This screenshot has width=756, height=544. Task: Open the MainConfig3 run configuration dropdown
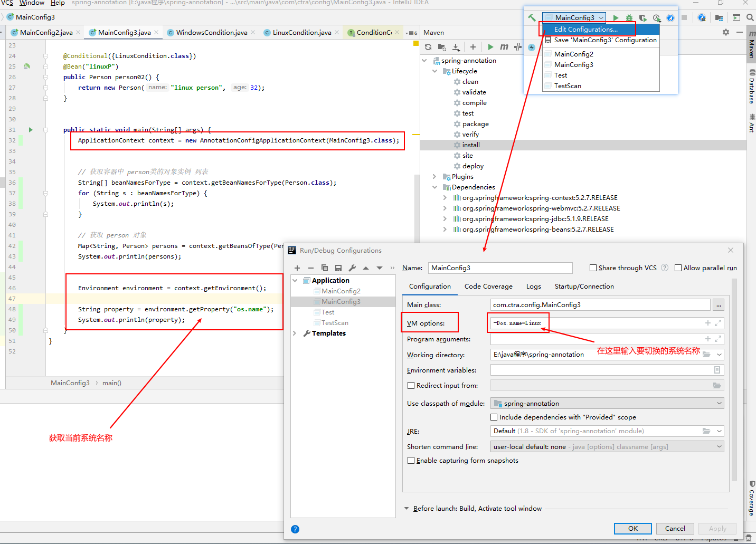pos(574,17)
